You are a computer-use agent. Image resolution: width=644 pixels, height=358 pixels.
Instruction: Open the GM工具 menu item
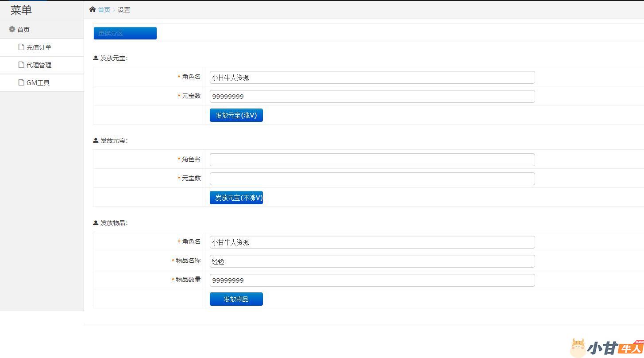click(x=38, y=83)
